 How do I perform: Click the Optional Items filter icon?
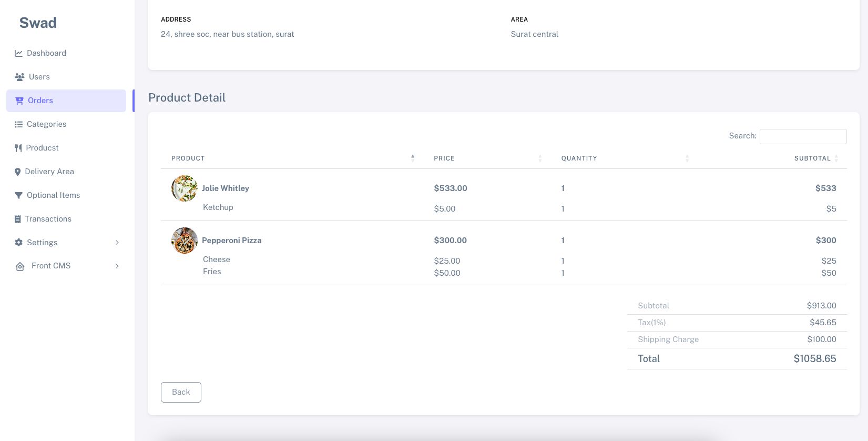click(18, 195)
